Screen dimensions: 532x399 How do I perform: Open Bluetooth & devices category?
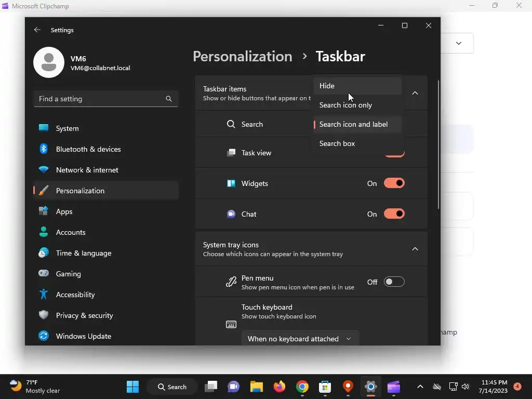point(106,149)
